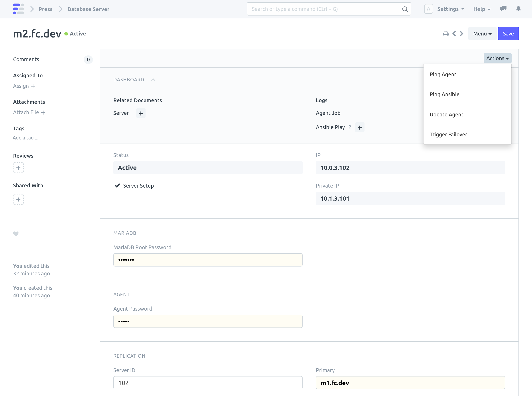Click Assign plus icon
Screen dimensions: 532x396
point(33,86)
